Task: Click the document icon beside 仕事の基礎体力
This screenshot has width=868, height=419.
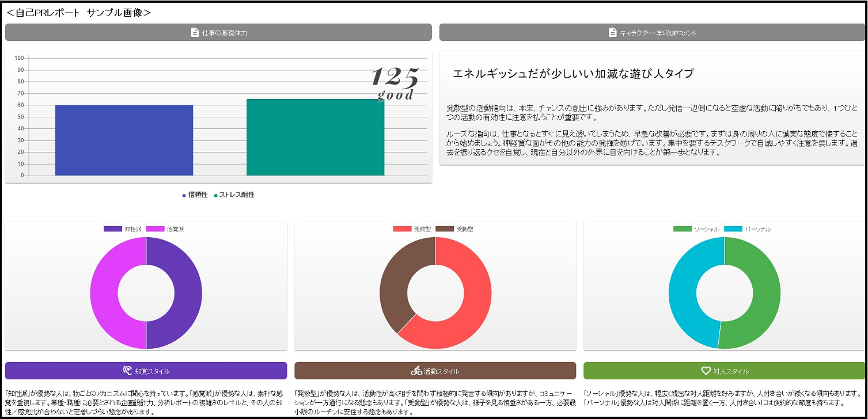Action: [x=195, y=33]
